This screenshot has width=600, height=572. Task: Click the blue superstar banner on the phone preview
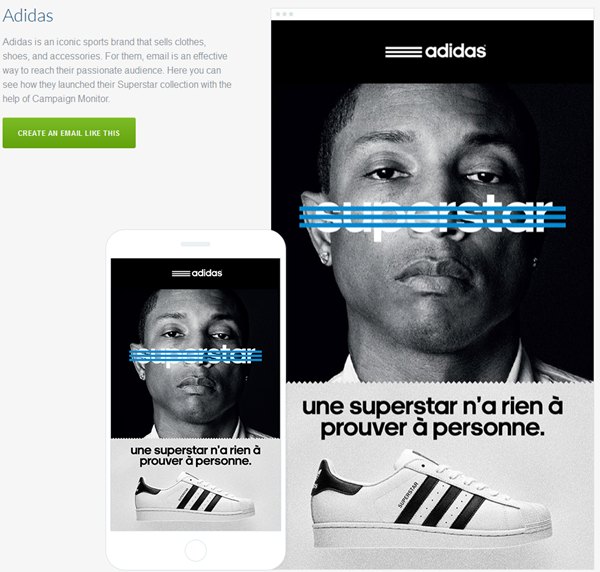coord(196,355)
